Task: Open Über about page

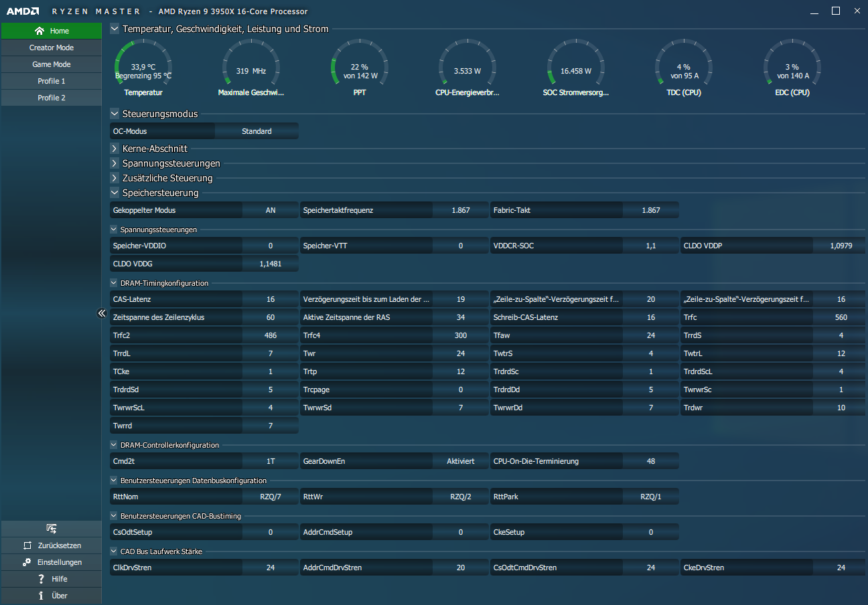Action: coord(52,596)
